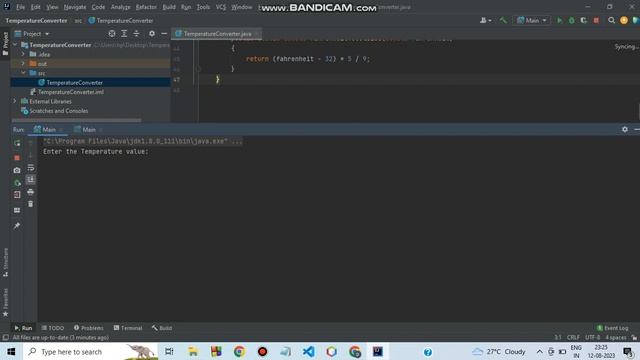Open the Build menu

point(169,7)
